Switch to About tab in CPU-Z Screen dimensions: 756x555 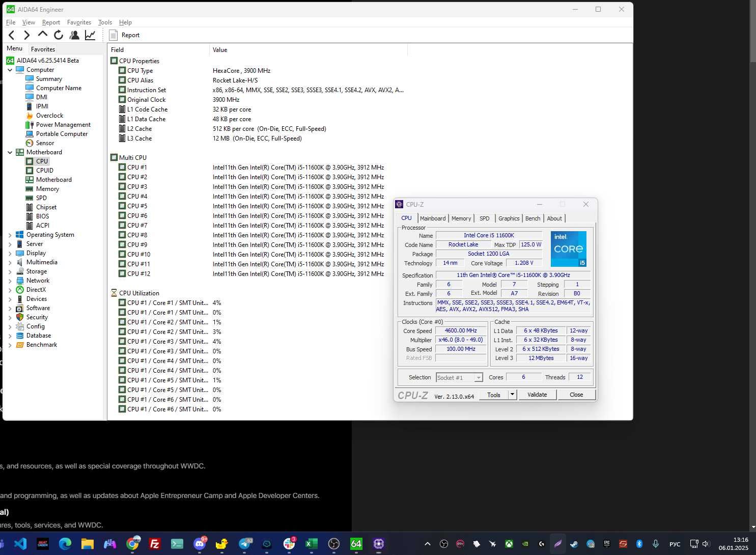pyautogui.click(x=554, y=218)
